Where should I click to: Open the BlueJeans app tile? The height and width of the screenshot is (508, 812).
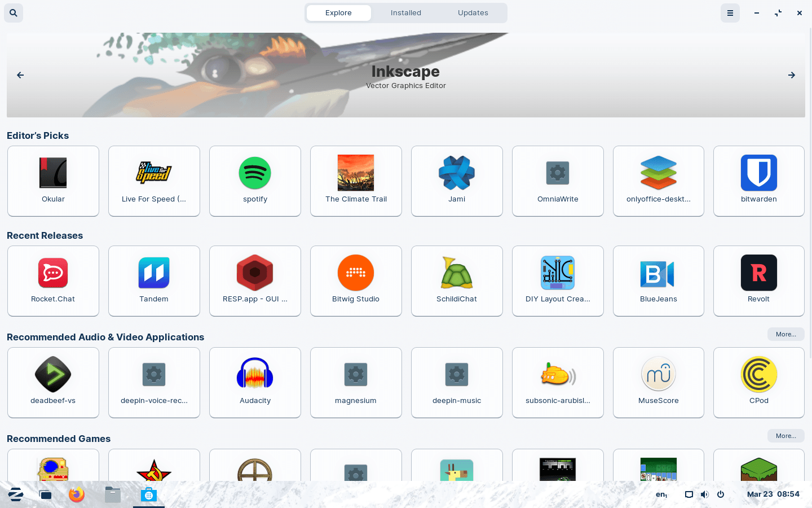click(659, 281)
